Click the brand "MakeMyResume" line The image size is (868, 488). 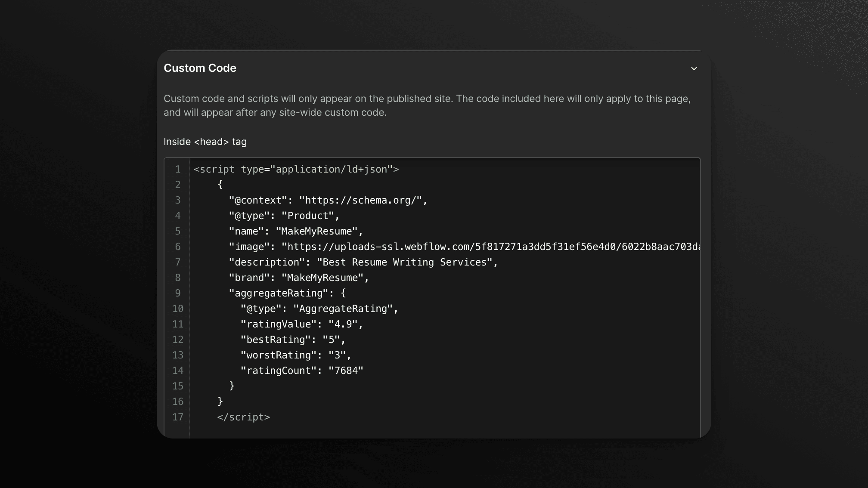click(322, 277)
